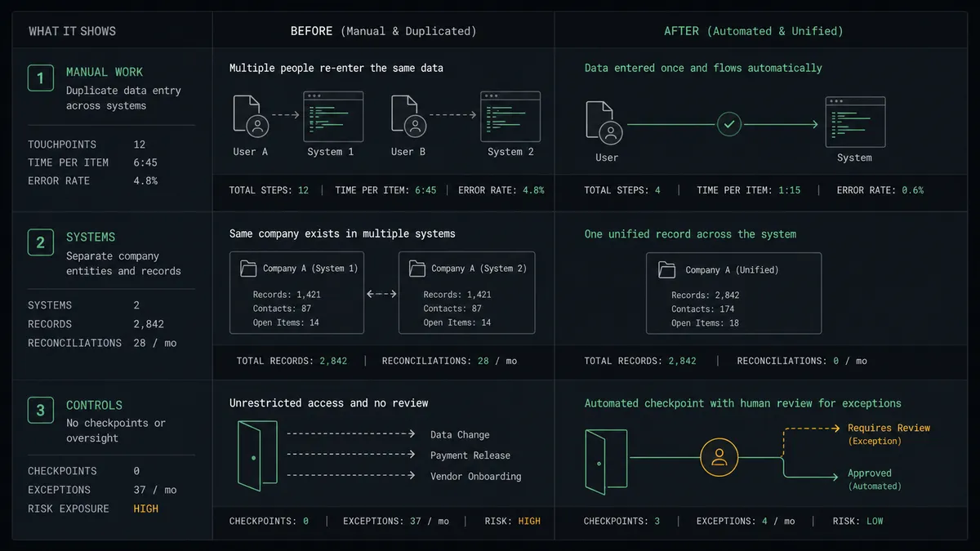
Task: Click the Requires Review (Exception) label
Action: (x=889, y=434)
